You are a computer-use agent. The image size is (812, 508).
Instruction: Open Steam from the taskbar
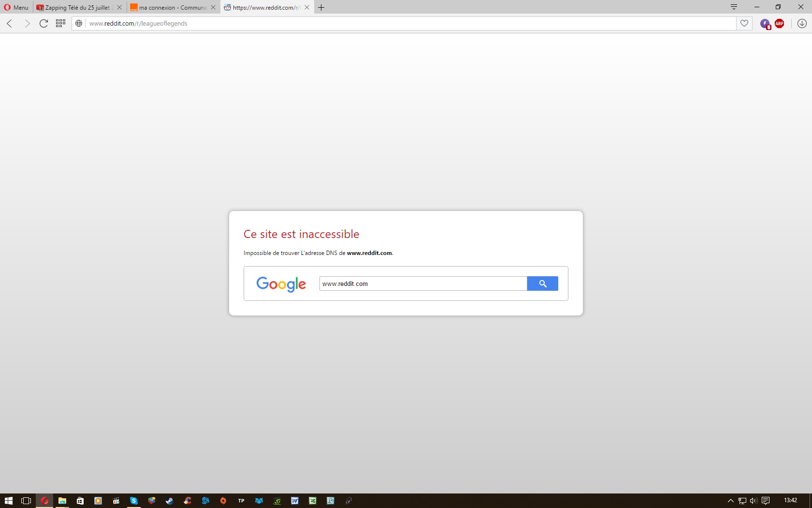tap(170, 501)
